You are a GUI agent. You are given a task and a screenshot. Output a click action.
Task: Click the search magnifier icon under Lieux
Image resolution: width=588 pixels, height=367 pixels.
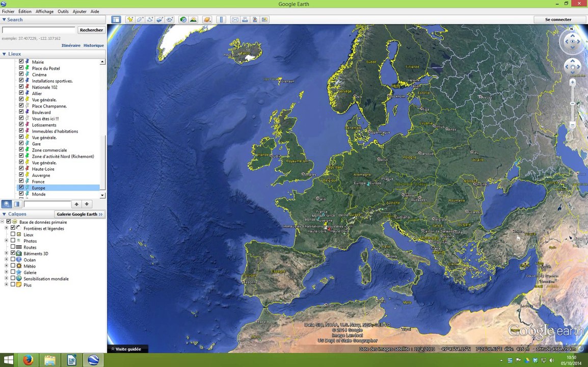pyautogui.click(x=7, y=204)
